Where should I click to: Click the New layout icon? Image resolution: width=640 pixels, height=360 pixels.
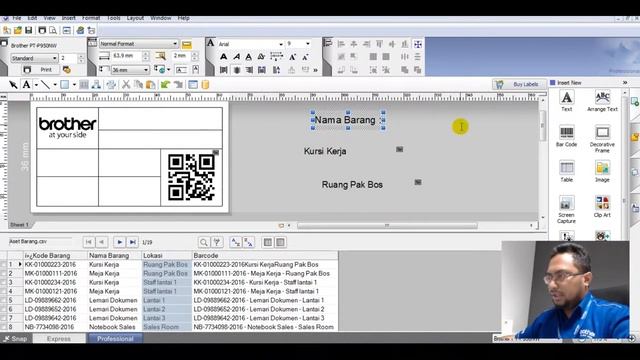(x=7, y=30)
